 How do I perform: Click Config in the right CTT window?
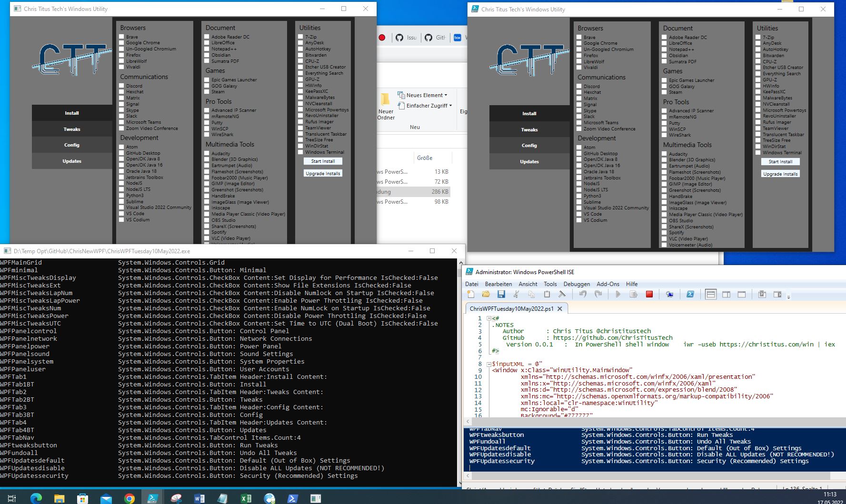(x=529, y=145)
